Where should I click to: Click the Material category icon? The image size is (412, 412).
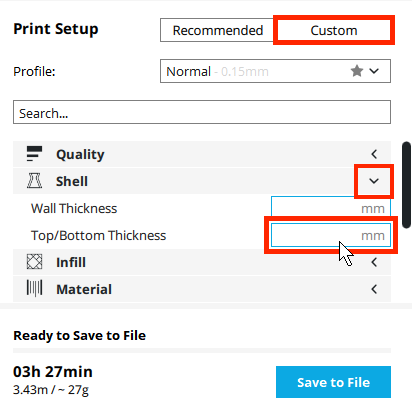[x=34, y=289]
